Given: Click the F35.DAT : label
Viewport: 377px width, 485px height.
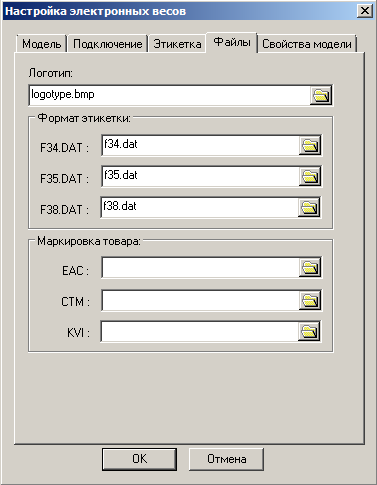Looking at the screenshot, I should (x=65, y=179).
